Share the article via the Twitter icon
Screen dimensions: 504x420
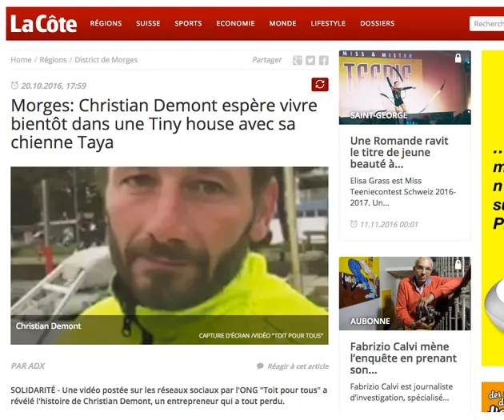click(310, 60)
